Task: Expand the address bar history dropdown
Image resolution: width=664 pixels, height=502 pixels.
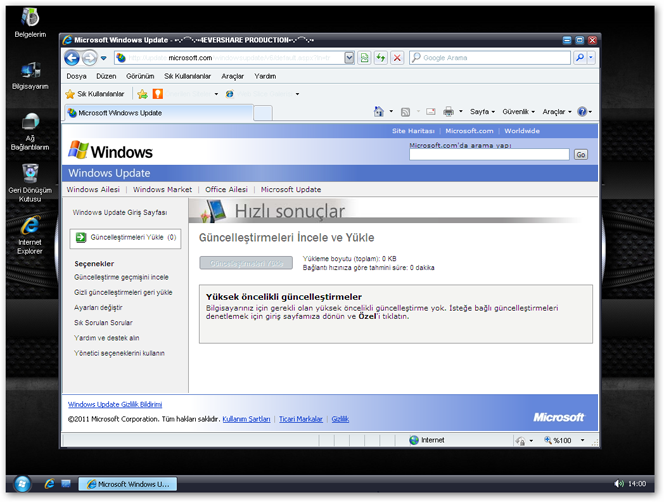Action: [349, 58]
